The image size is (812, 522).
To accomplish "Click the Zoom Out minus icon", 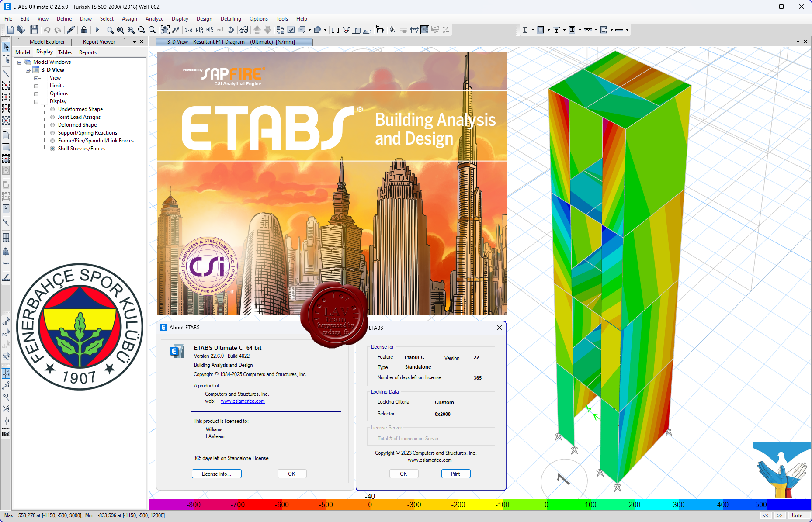I will [152, 30].
